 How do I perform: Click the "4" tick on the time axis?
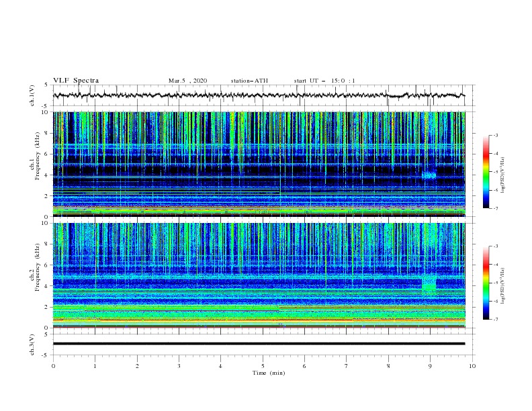pyautogui.click(x=220, y=366)
